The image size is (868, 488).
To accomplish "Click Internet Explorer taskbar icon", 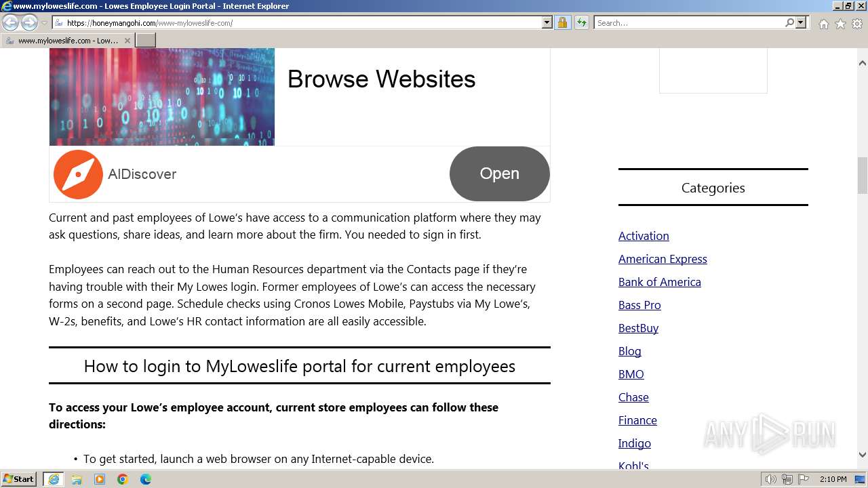I will pyautogui.click(x=53, y=479).
